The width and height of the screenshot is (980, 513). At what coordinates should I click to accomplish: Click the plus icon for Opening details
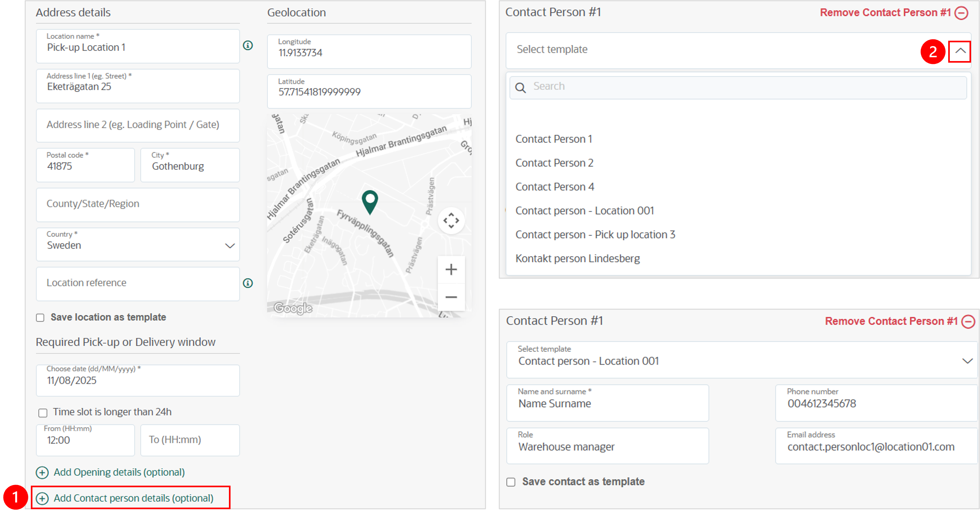42,473
